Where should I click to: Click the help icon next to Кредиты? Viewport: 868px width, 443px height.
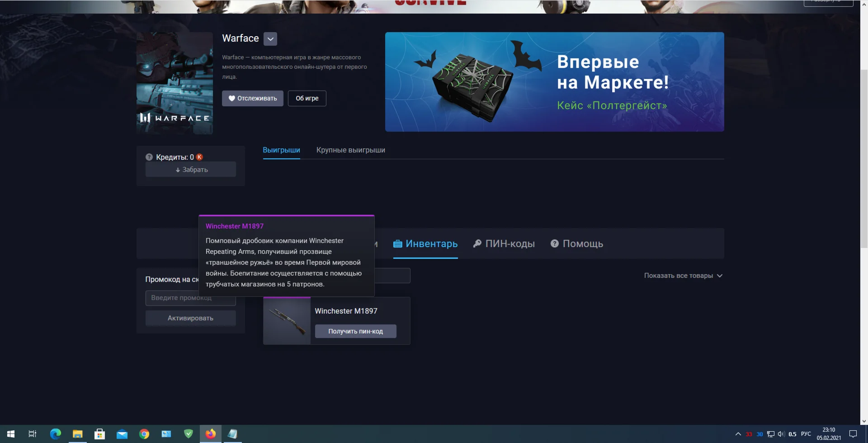click(x=149, y=157)
